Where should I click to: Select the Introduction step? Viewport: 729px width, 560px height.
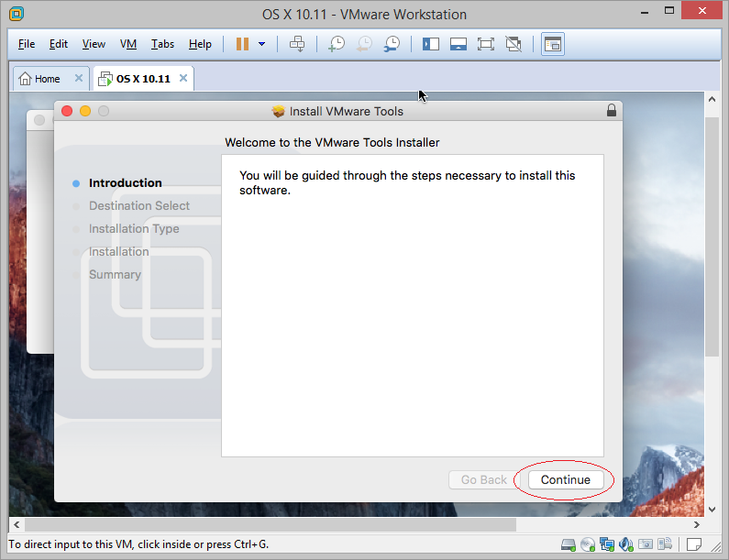click(125, 183)
